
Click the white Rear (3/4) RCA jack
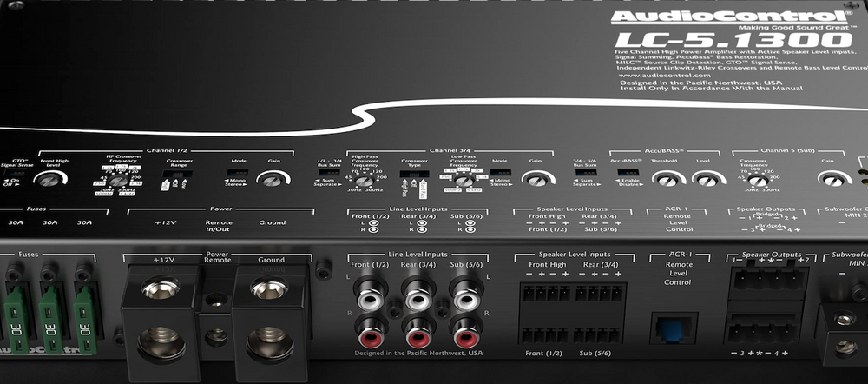pos(418,299)
